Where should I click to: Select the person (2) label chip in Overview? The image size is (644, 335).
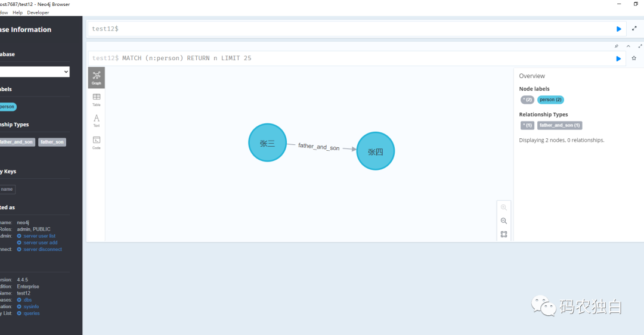coord(550,100)
